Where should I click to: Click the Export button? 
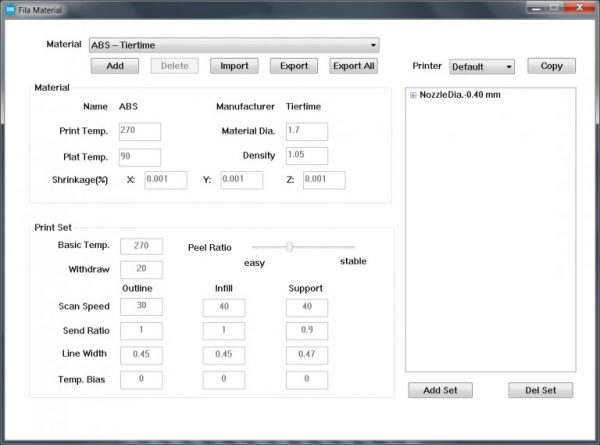[x=293, y=66]
